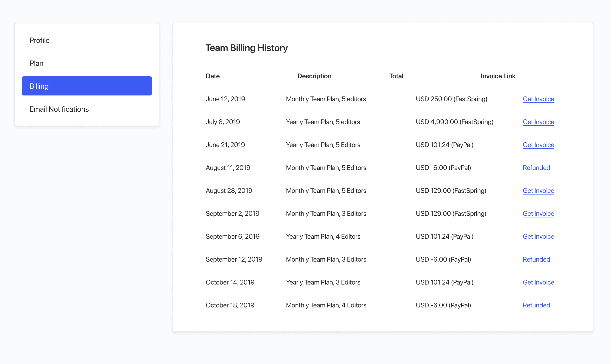
Task: Click Refunded on the October 18 row
Action: click(x=537, y=305)
